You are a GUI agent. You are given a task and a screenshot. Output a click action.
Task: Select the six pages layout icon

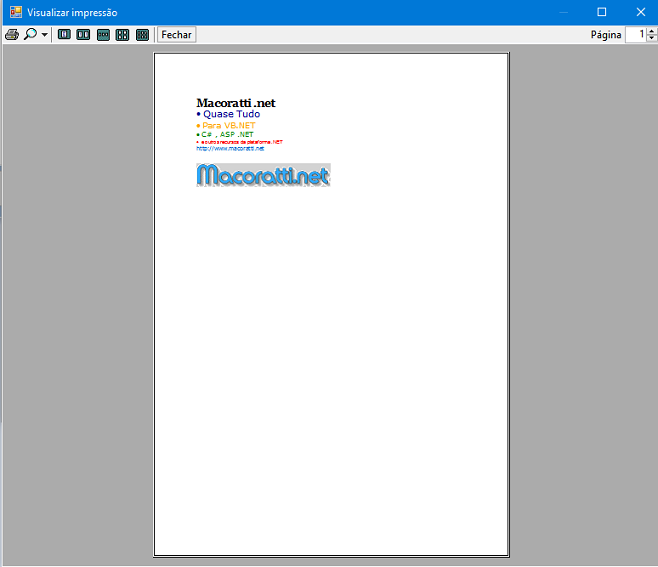coord(142,35)
